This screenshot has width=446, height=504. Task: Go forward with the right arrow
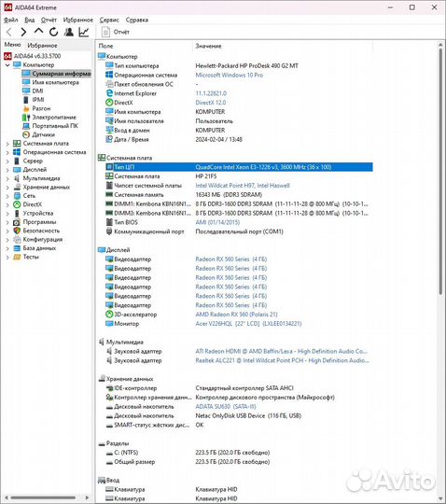tap(23, 32)
